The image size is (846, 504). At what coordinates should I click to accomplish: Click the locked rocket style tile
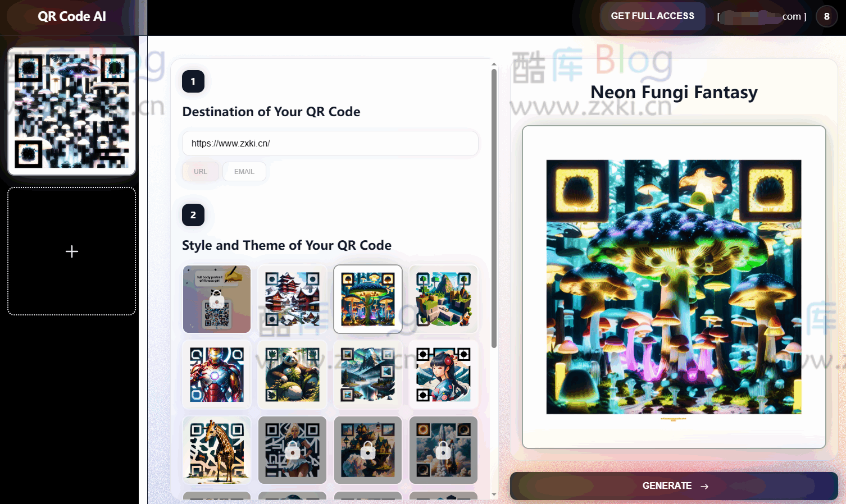[x=443, y=450]
